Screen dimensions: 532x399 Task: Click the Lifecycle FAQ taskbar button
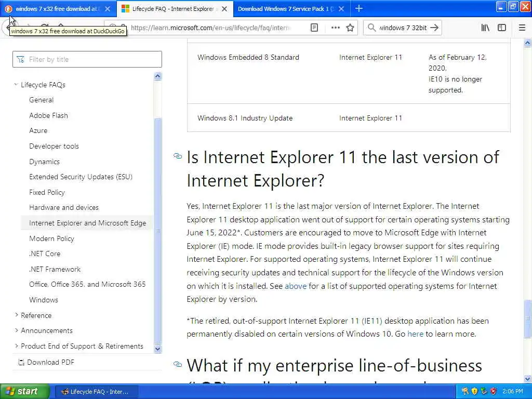(96, 392)
